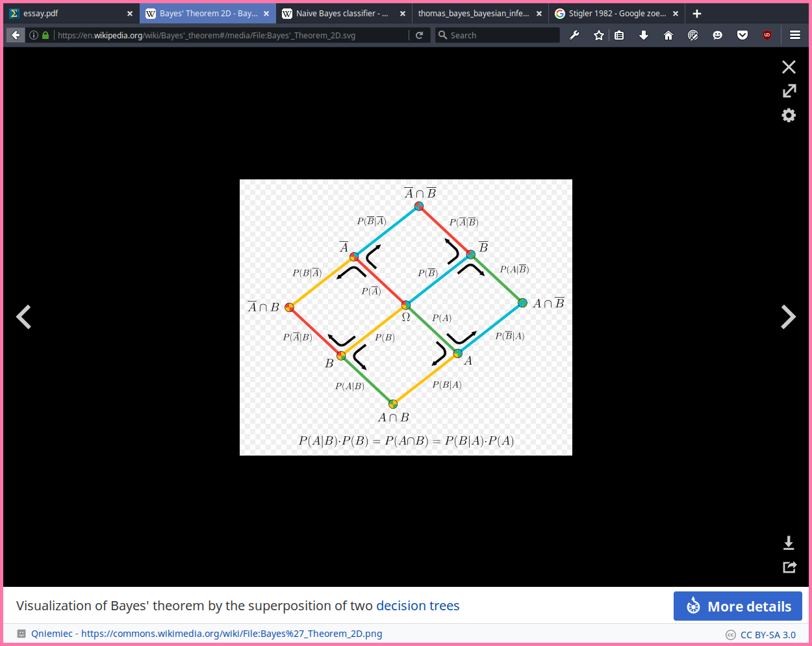Follow the decision trees link

tap(418, 606)
